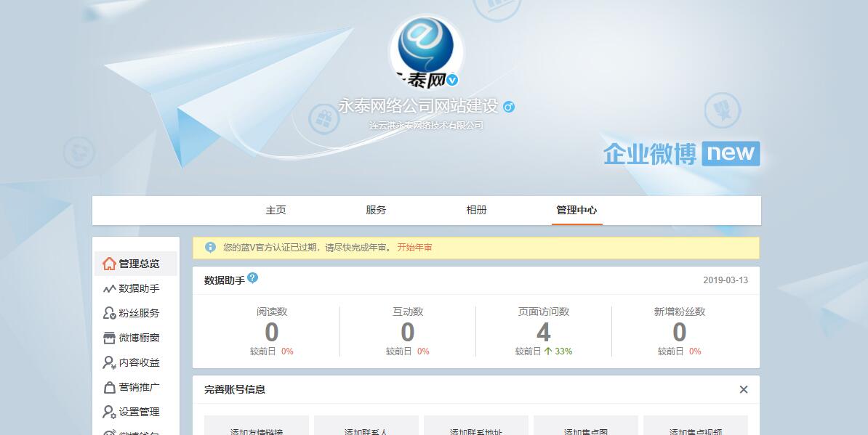Click the 粉丝服务 person icon
The height and width of the screenshot is (435, 868).
110,313
